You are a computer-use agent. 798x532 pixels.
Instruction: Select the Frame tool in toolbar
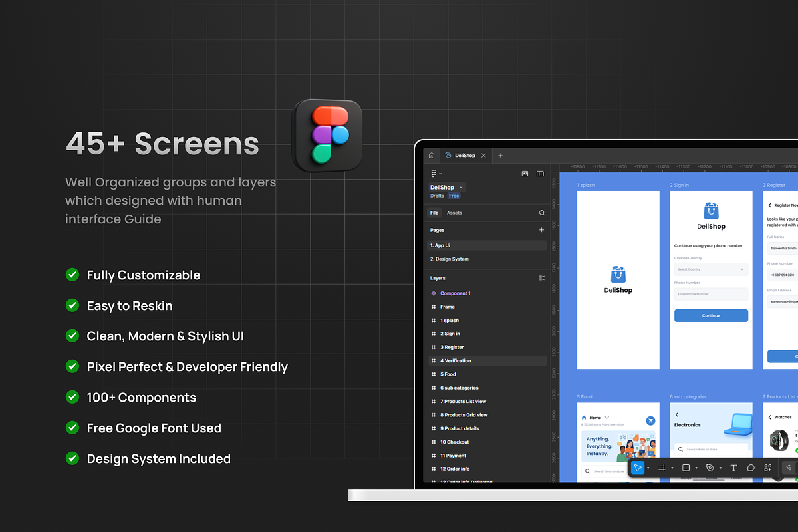[662, 467]
